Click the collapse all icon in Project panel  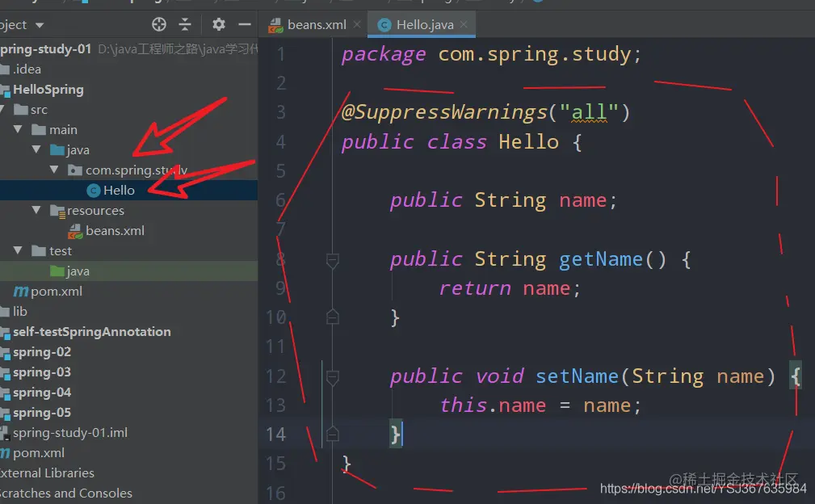coord(185,24)
